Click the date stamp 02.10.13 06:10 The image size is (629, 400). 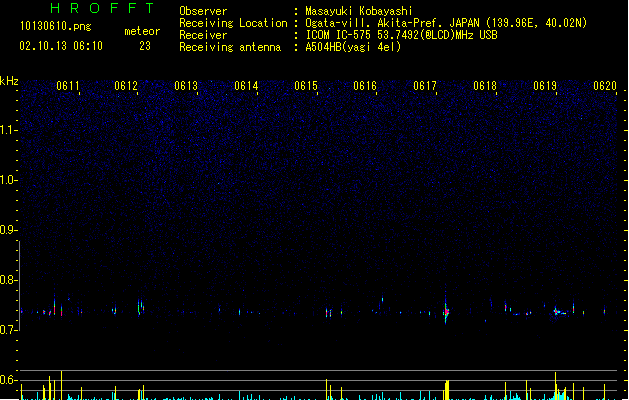coord(61,46)
